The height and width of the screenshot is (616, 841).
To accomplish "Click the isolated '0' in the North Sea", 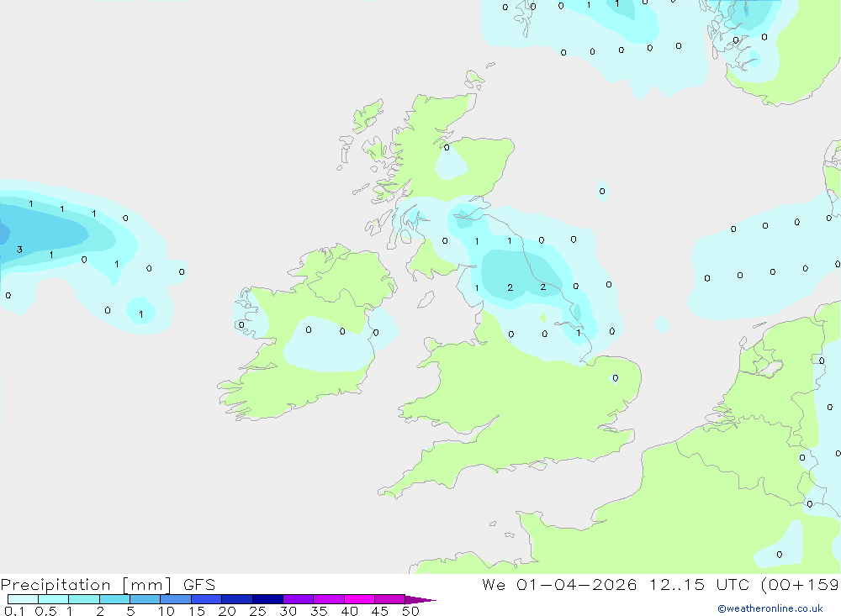I will [602, 191].
